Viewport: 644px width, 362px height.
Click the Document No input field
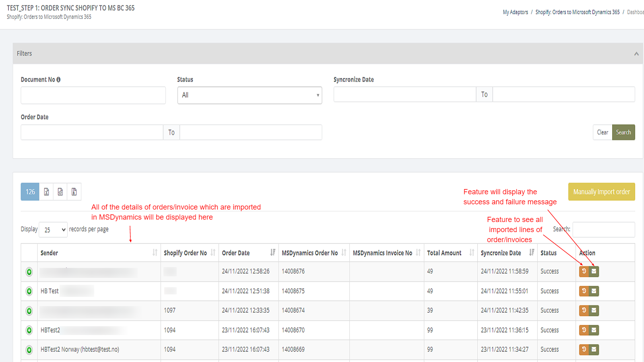point(93,95)
